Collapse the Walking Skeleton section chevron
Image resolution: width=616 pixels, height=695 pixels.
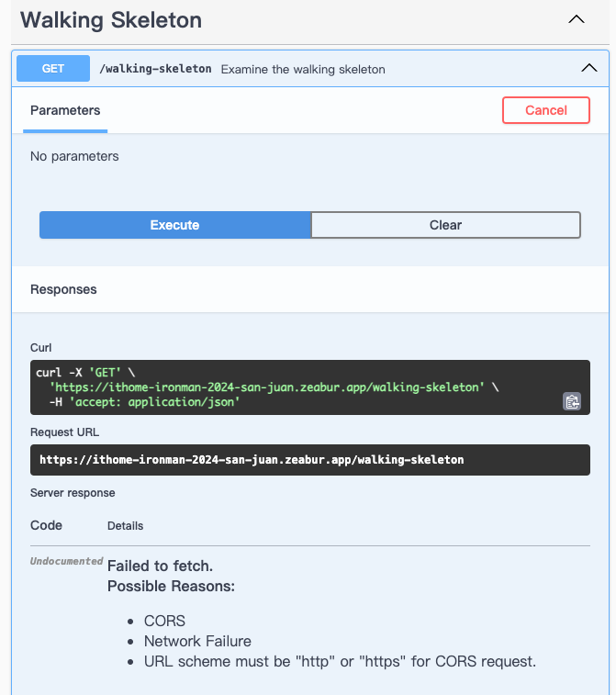click(x=577, y=19)
